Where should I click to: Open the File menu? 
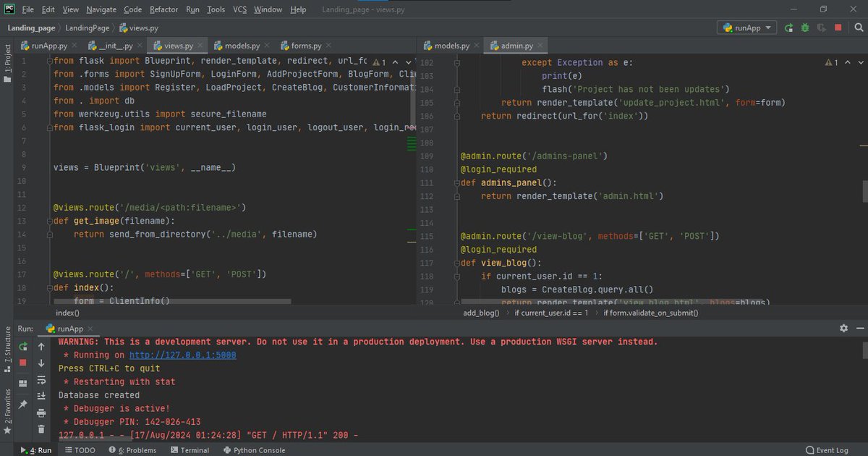[x=27, y=9]
